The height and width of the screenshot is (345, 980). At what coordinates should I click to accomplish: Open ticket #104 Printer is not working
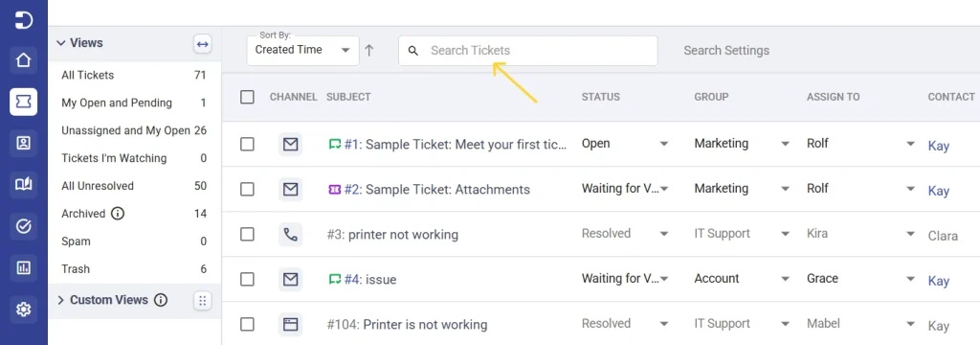click(407, 325)
